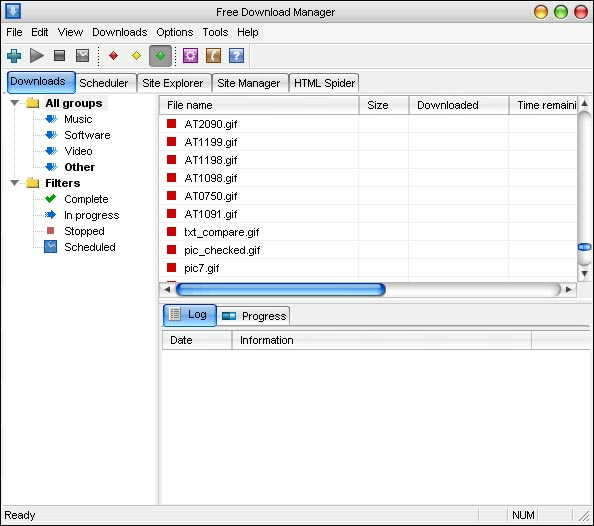Start downloads with the play arrow icon
This screenshot has height=526, width=594.
click(37, 56)
